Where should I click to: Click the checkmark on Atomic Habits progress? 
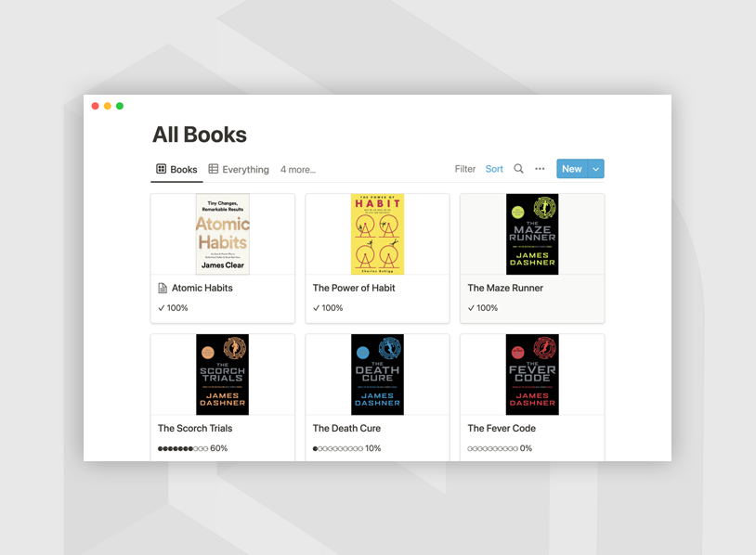tap(161, 308)
